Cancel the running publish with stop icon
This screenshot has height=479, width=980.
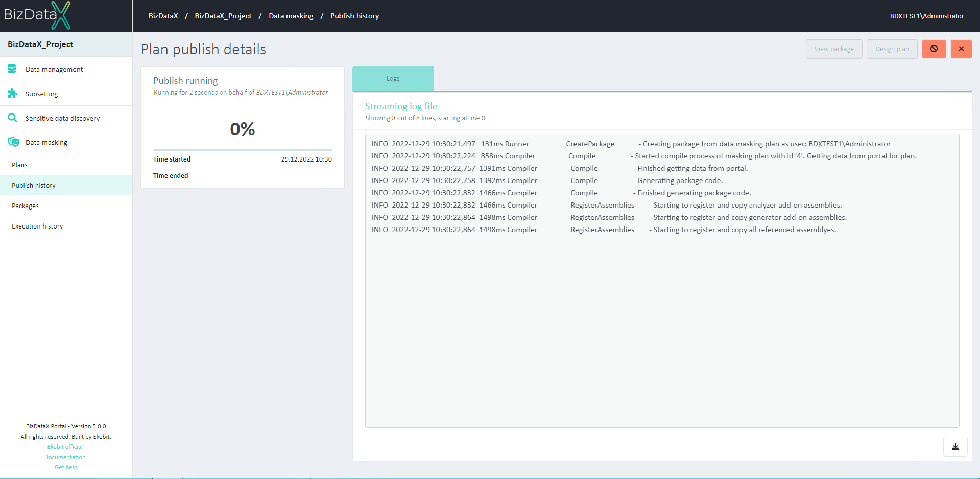(x=934, y=49)
